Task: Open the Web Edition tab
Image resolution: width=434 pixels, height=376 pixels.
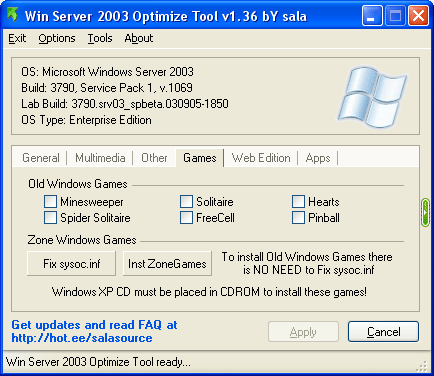Action: pyautogui.click(x=261, y=158)
